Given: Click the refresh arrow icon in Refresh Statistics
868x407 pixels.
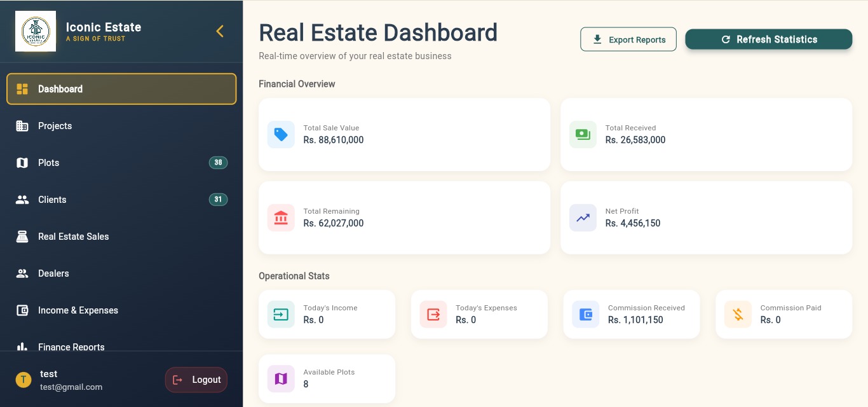Looking at the screenshot, I should [726, 39].
